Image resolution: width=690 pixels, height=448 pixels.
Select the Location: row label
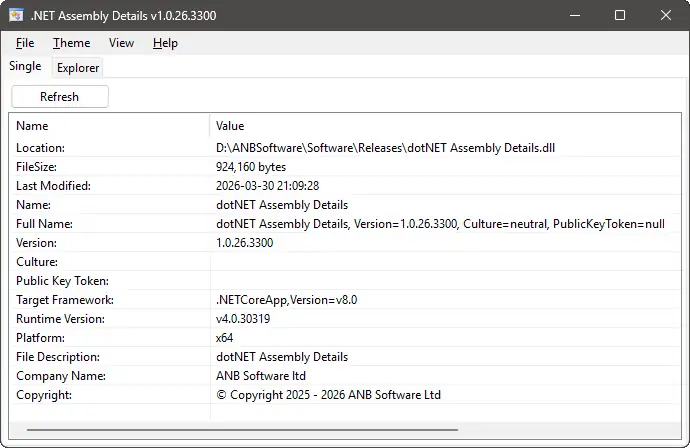tap(40, 148)
